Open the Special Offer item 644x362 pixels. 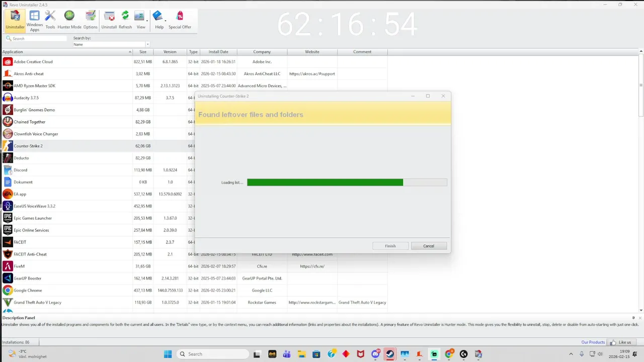(x=180, y=21)
